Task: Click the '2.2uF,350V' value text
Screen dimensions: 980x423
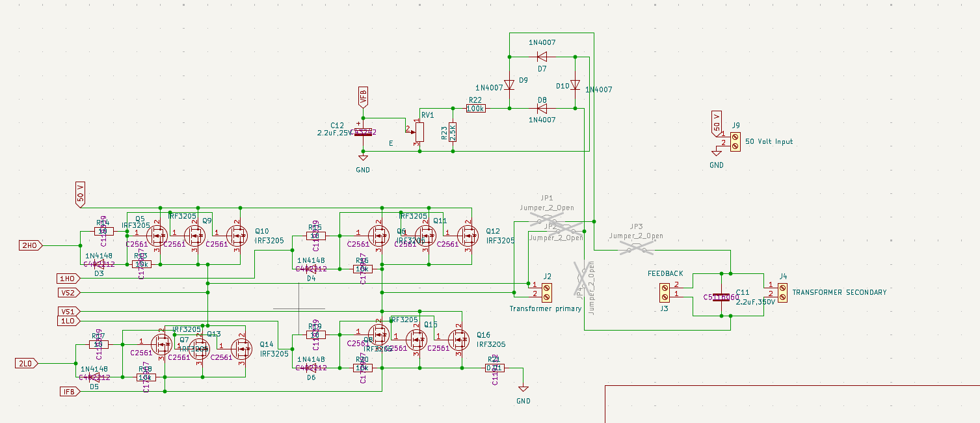Action: [756, 301]
